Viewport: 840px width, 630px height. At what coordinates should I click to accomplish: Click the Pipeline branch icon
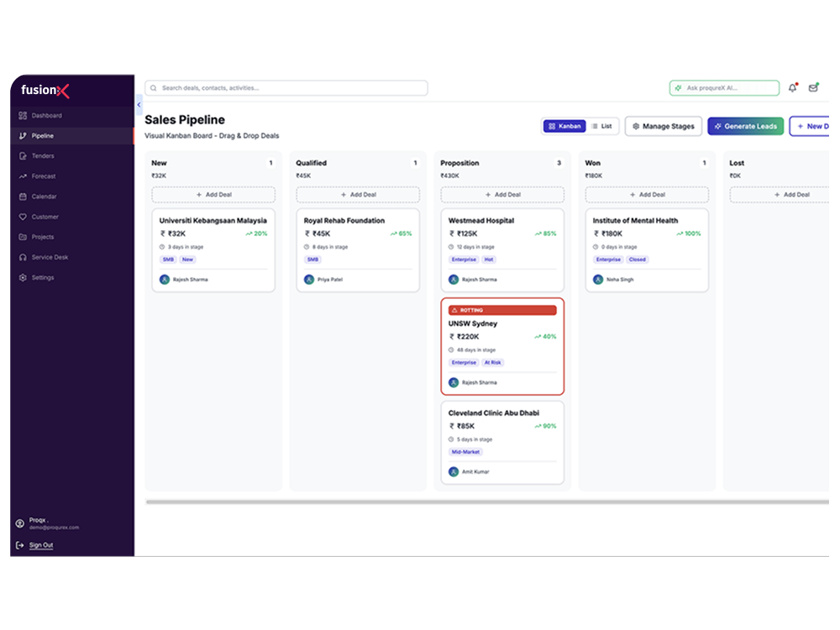pyautogui.click(x=23, y=136)
